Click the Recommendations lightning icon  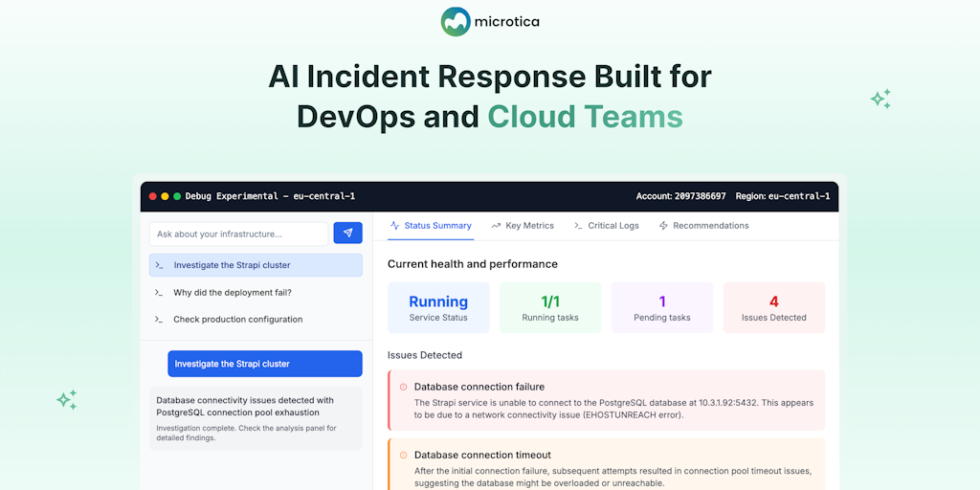tap(663, 226)
